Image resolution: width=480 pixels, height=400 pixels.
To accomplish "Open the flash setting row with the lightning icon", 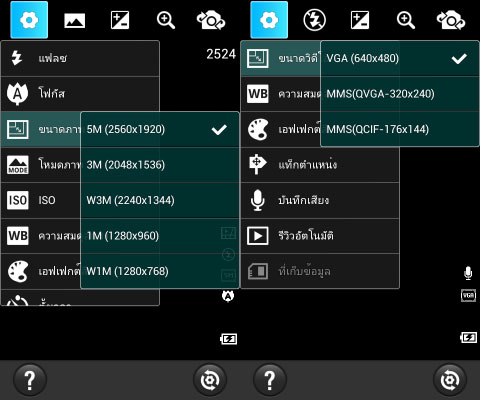I will tap(80, 58).
